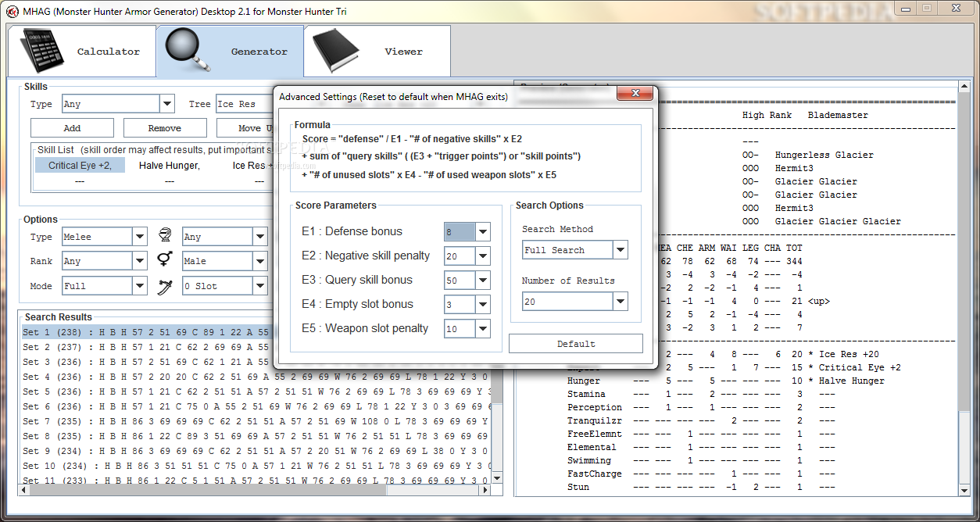Click the FastCharge row in preview panel
Viewport: 980px width, 522px height.
(x=702, y=474)
